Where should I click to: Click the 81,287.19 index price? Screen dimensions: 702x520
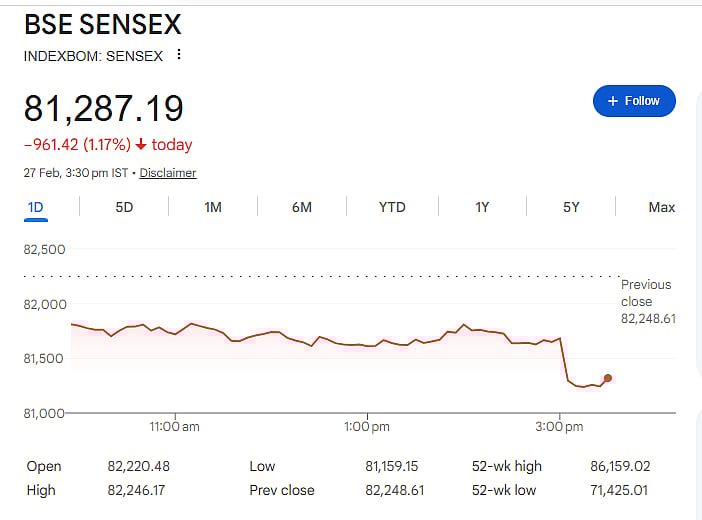(x=104, y=109)
